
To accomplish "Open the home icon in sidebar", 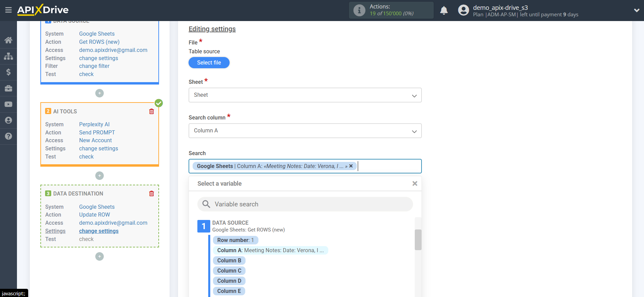I will pyautogui.click(x=8, y=40).
